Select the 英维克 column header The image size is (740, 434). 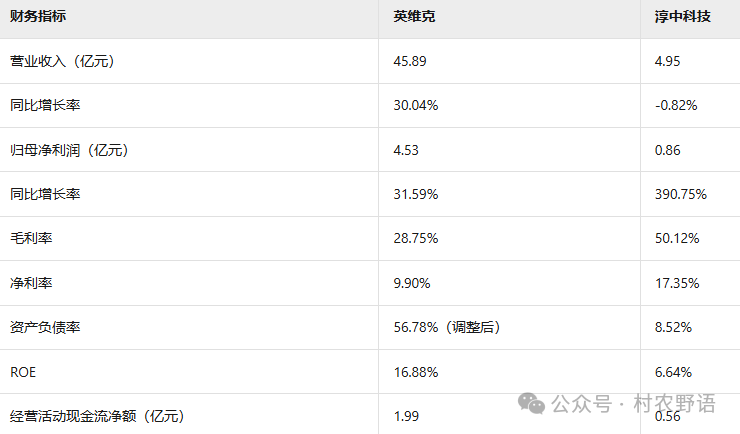pyautogui.click(x=414, y=16)
